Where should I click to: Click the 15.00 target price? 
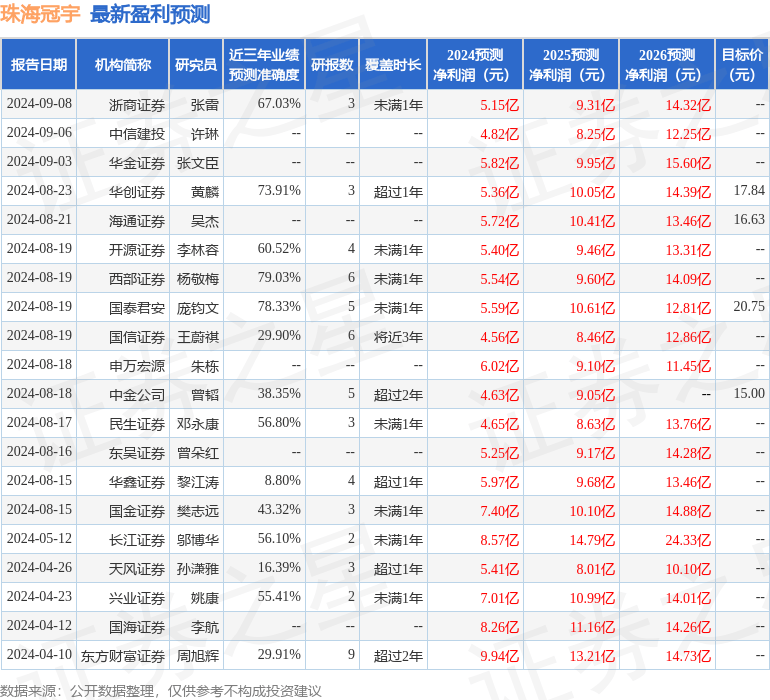(x=749, y=393)
